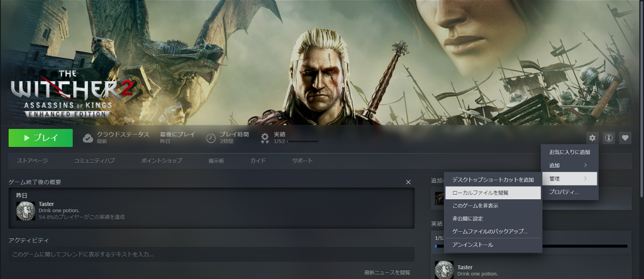Select お気に入りに追加 menu entry

click(x=570, y=152)
